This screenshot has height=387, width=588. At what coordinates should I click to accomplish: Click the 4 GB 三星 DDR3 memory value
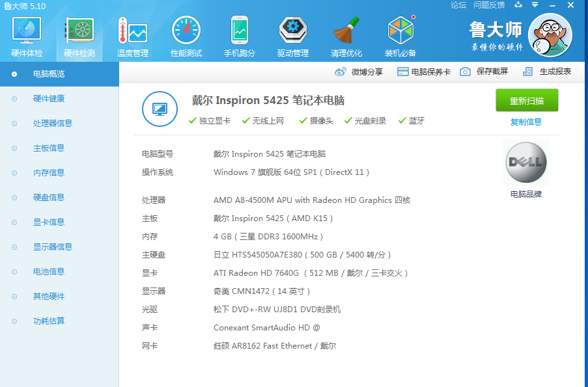coord(268,237)
